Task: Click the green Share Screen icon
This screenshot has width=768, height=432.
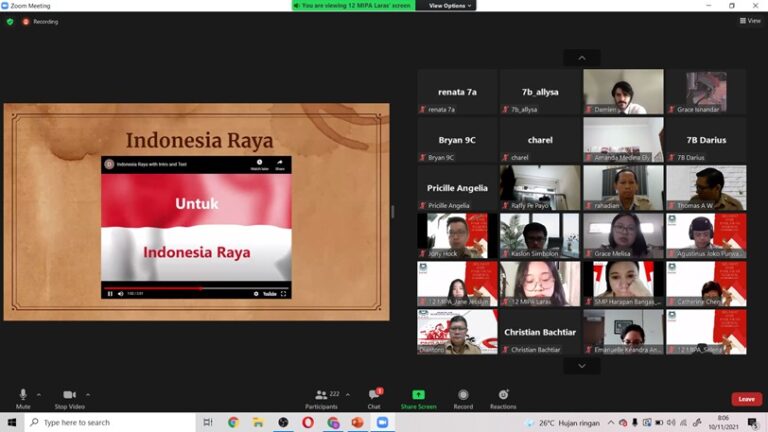Action: (x=418, y=396)
